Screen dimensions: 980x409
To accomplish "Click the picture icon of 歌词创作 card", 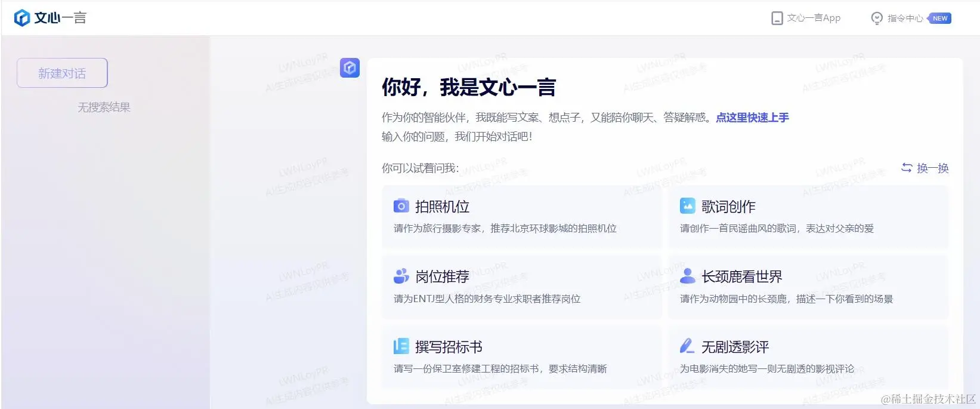I will point(688,206).
